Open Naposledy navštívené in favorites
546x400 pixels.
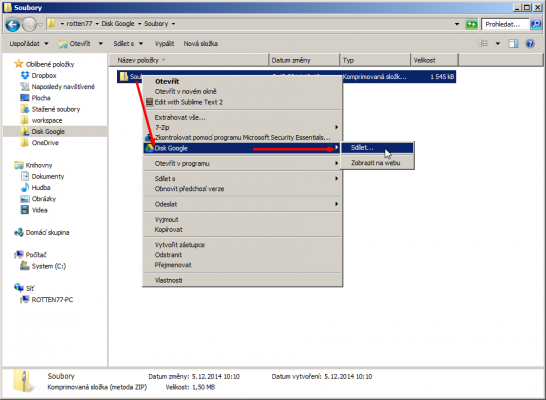pyautogui.click(x=63, y=86)
